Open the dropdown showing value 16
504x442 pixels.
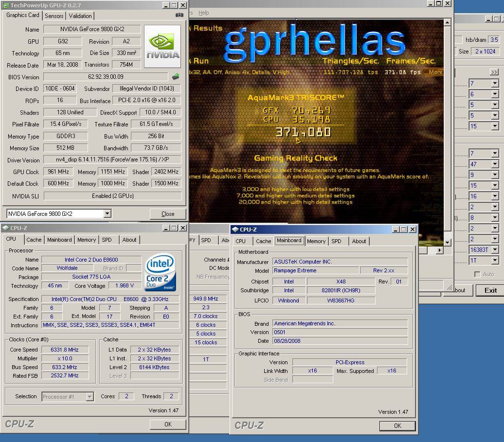495,196
